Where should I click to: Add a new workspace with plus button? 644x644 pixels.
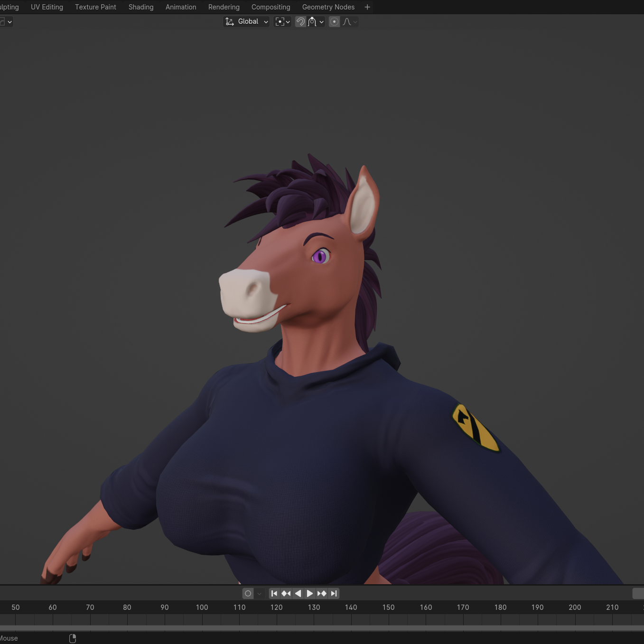367,7
